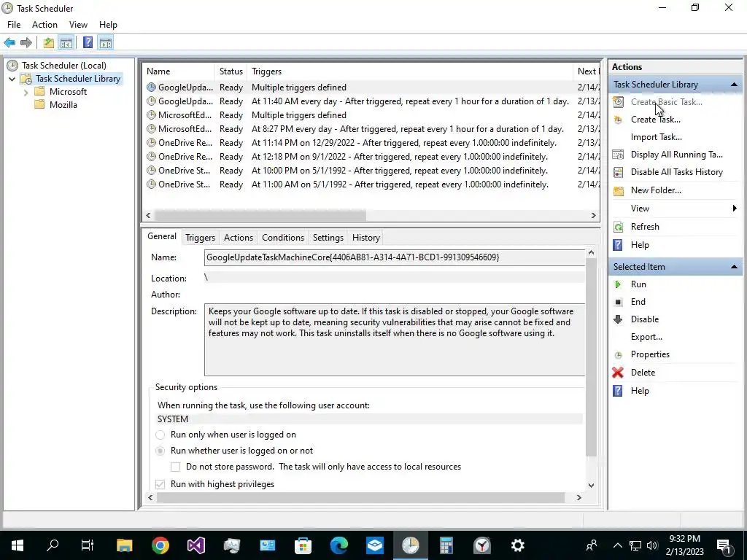Click Export... under Selected Item
The height and width of the screenshot is (560, 747).
point(646,337)
